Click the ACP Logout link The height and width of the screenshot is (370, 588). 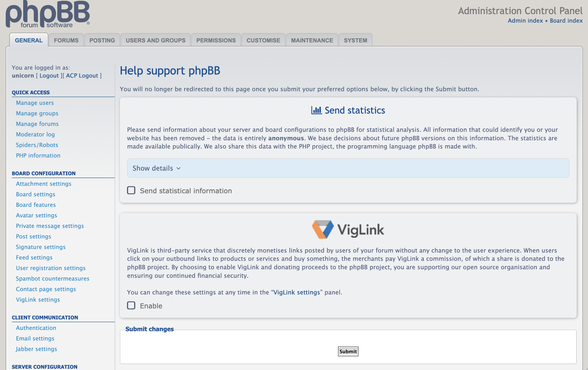[82, 76]
